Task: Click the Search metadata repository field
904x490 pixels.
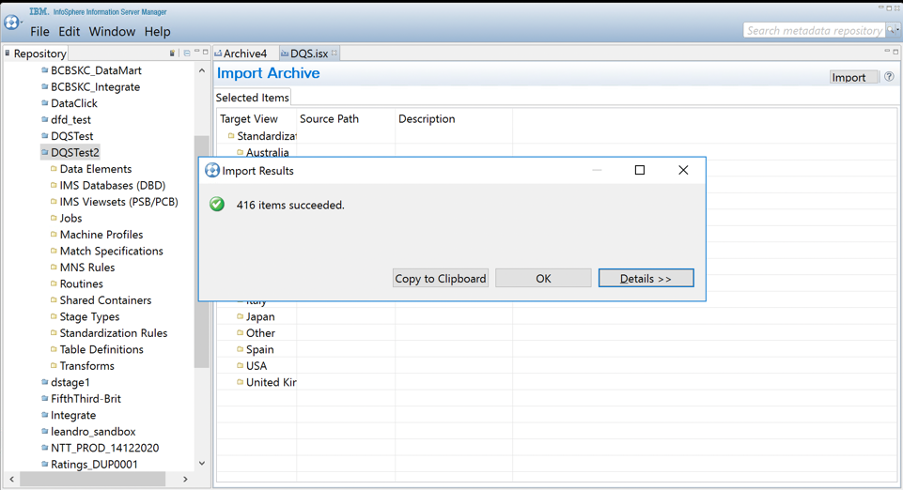Action: pos(813,31)
